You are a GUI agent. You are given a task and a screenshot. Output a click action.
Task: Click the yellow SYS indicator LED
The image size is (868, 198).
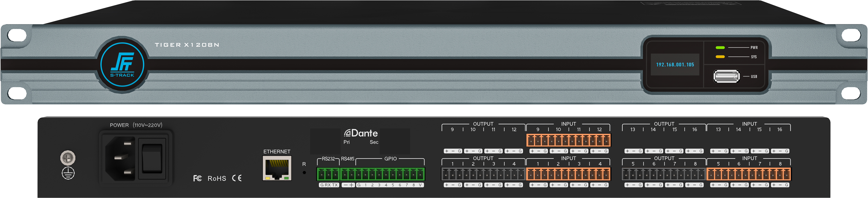pos(720,57)
